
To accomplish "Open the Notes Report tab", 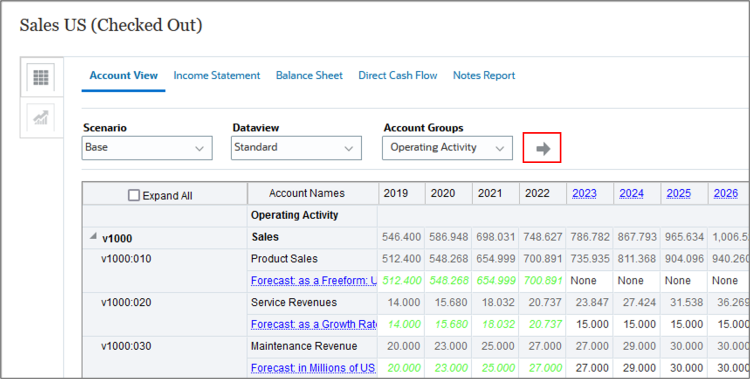I will coord(484,76).
